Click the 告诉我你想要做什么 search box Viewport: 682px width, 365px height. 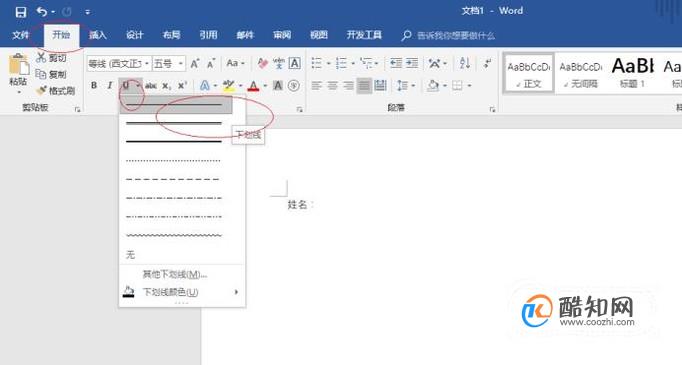click(x=455, y=36)
